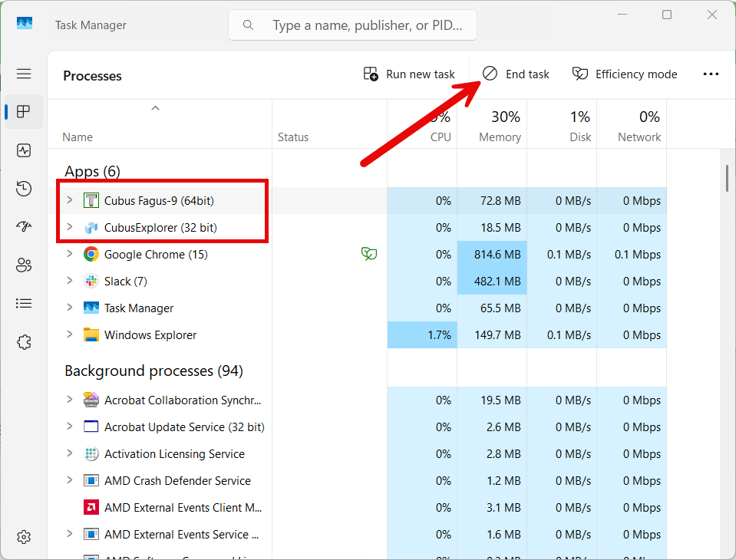Open Task Manager settings gear
This screenshot has width=736, height=560.
[24, 537]
